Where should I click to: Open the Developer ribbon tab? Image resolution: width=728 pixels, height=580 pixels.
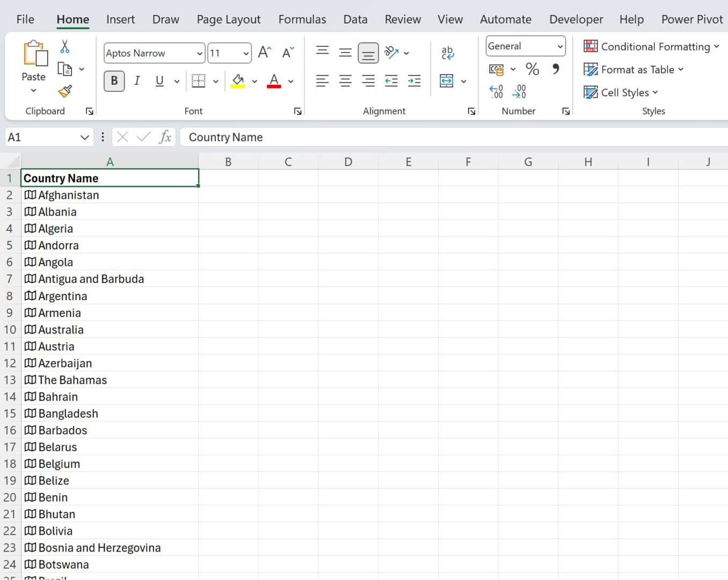tap(576, 19)
